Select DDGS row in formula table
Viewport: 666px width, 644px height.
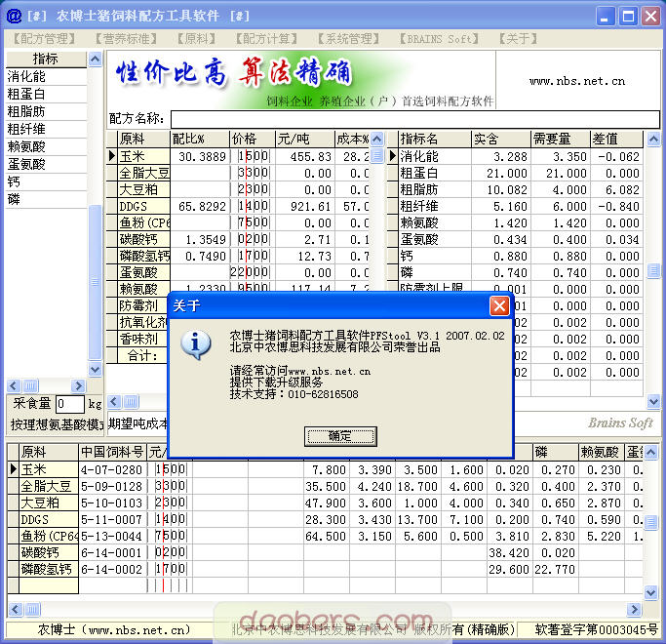click(238, 206)
